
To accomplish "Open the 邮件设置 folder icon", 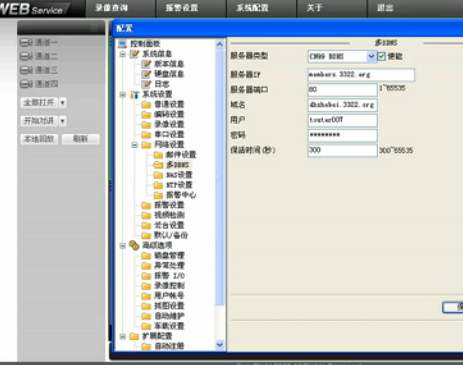I will click(158, 155).
